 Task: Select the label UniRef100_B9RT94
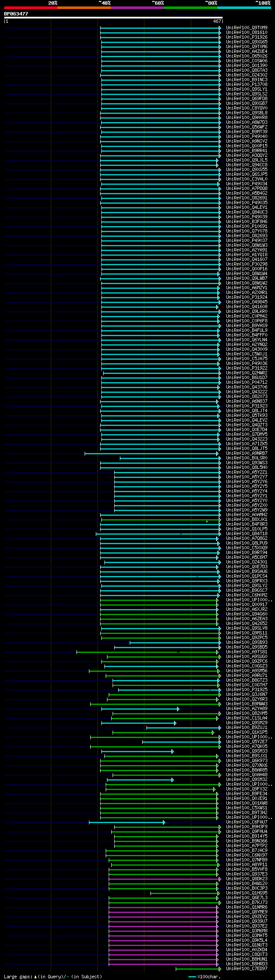click(247, 553)
